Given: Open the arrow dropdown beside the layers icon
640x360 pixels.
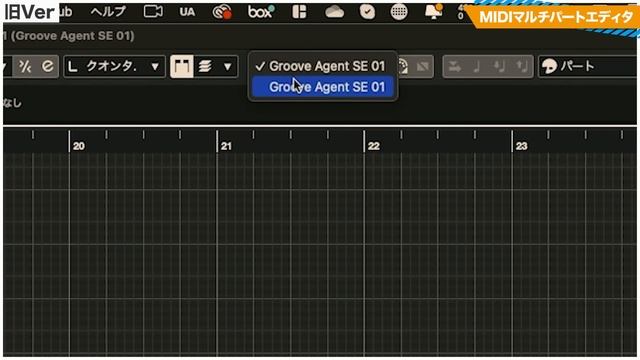Looking at the screenshot, I should pos(228,67).
